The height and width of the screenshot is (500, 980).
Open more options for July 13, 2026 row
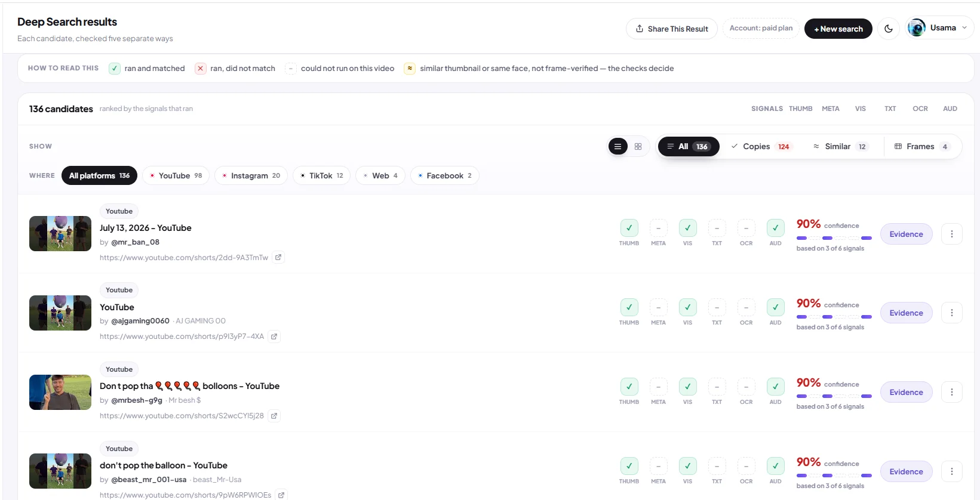(x=952, y=234)
